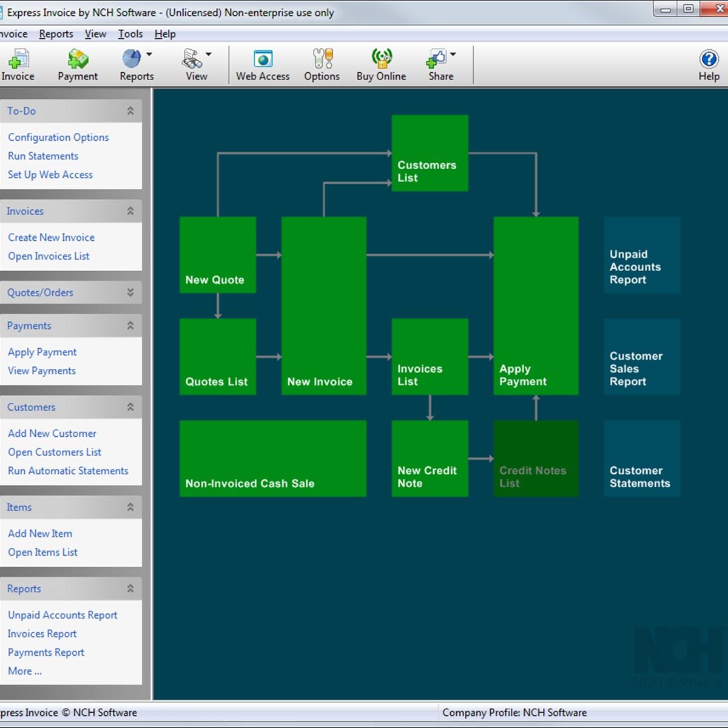728x728 pixels.
Task: Click the View toolbar icon
Action: click(x=192, y=59)
